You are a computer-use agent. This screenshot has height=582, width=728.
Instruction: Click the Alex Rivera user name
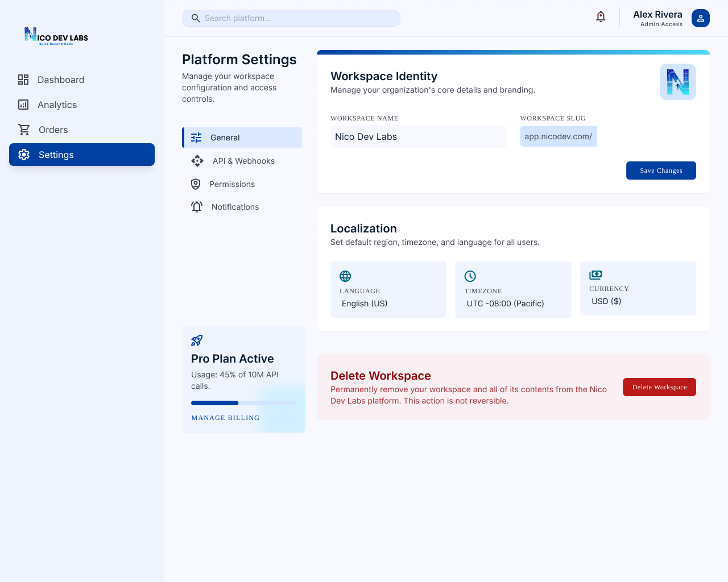(657, 15)
